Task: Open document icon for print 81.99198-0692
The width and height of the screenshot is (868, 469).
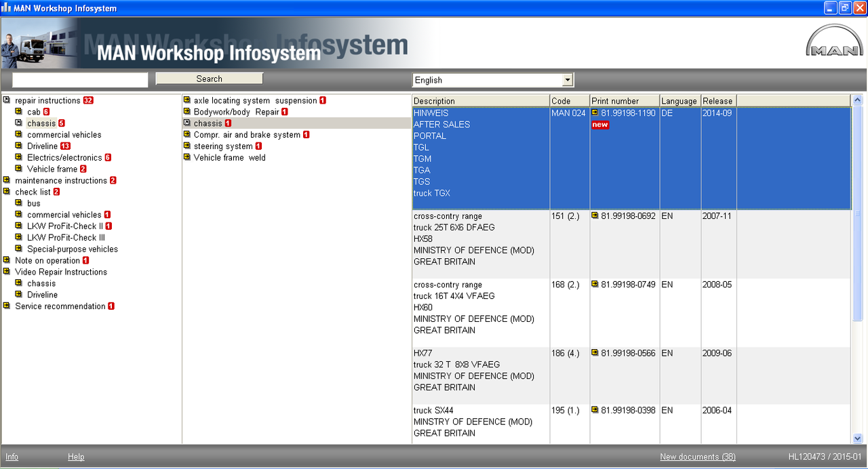Action: pos(595,216)
